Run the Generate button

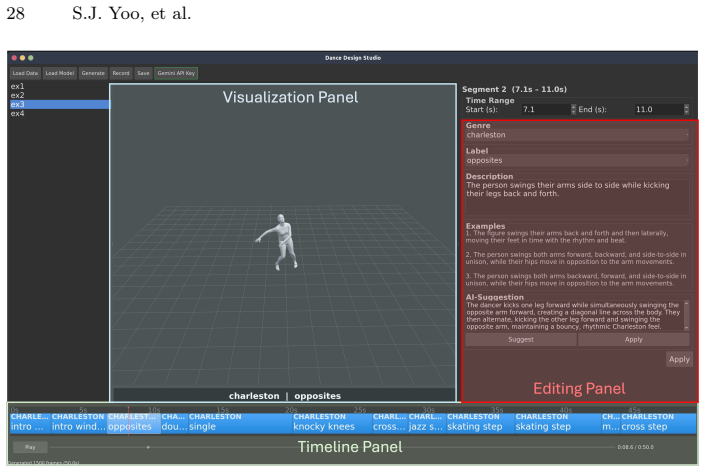tap(93, 73)
